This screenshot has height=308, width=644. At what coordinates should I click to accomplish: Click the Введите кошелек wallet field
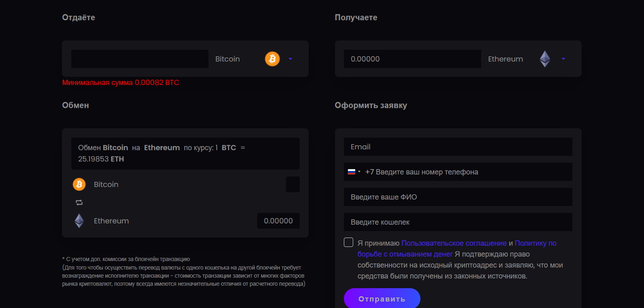tap(458, 222)
